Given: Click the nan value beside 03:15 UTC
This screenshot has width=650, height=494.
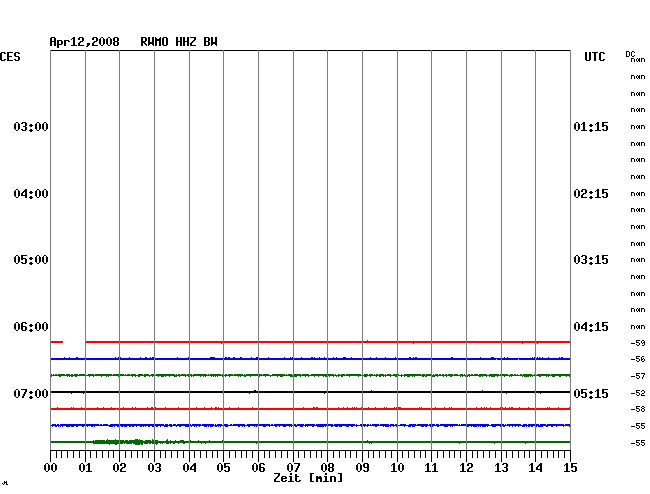Looking at the screenshot, I should [638, 260].
